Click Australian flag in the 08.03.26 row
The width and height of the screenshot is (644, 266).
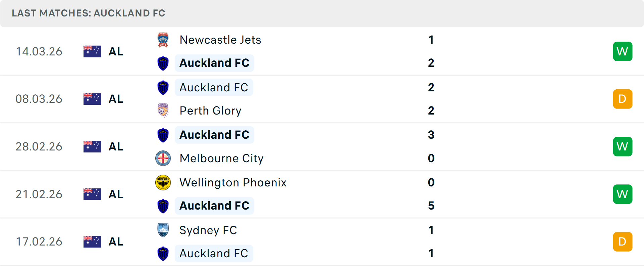pyautogui.click(x=92, y=99)
